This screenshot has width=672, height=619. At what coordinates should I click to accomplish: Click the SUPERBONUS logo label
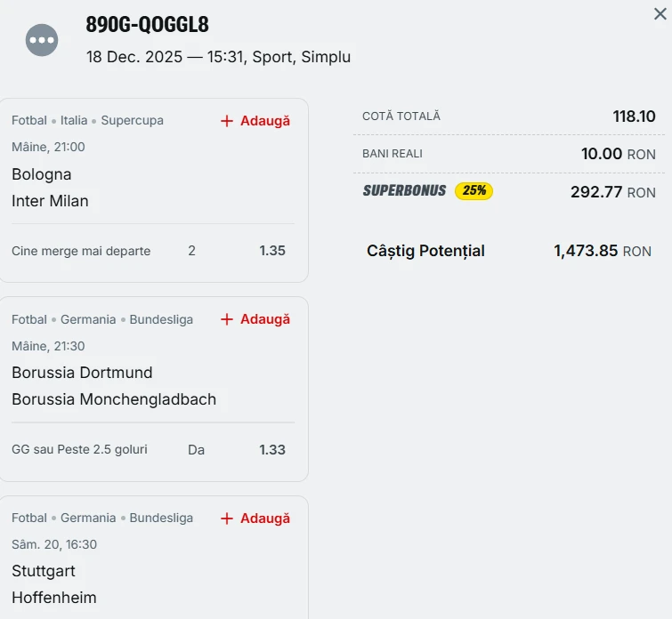[x=404, y=191]
